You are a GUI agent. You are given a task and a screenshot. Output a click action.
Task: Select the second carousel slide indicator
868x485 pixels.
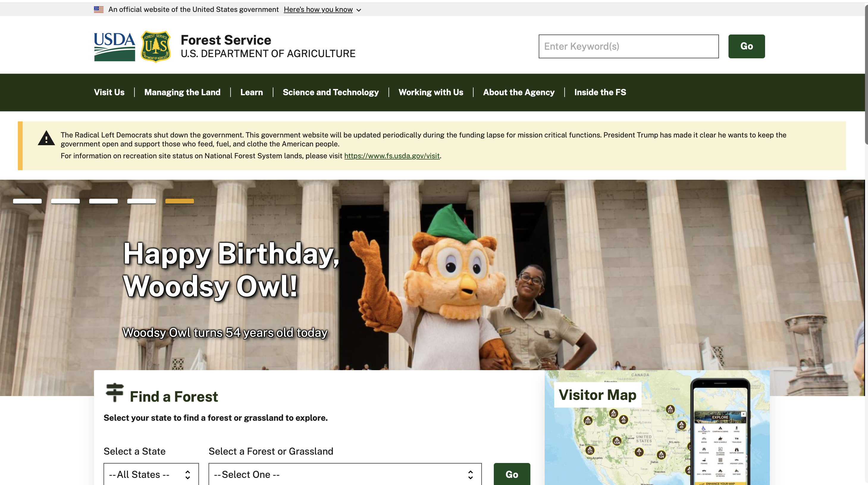point(65,201)
